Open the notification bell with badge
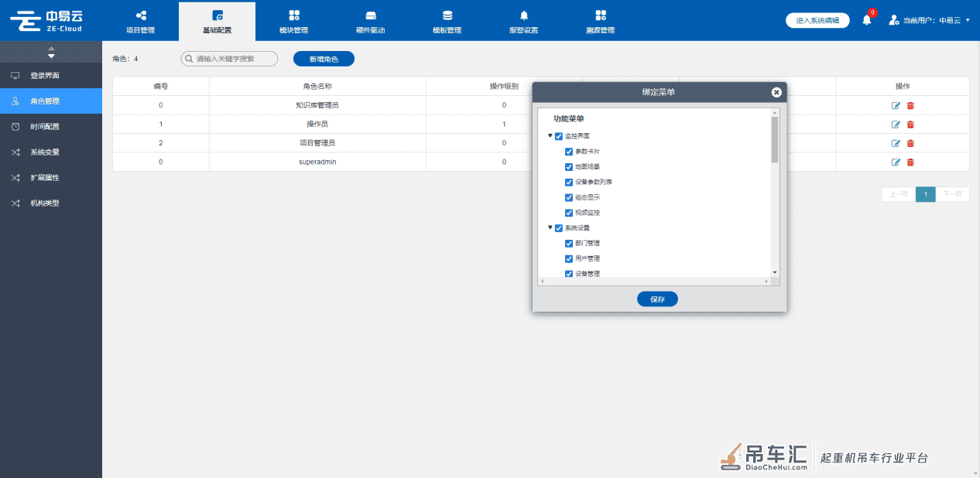The height and width of the screenshot is (478, 980). (867, 19)
